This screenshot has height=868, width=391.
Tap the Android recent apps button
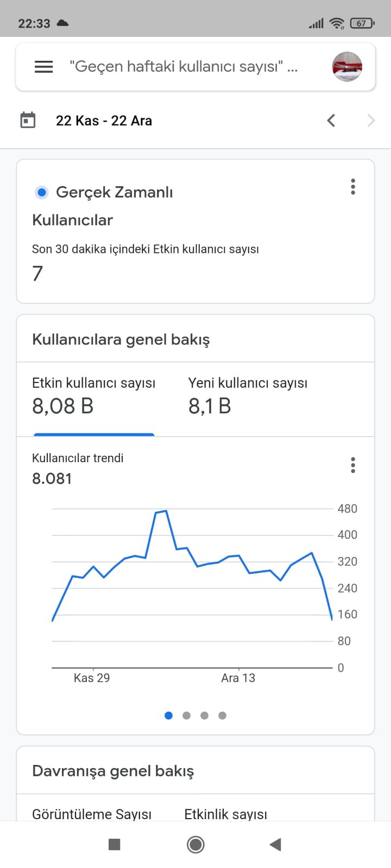coord(115,844)
